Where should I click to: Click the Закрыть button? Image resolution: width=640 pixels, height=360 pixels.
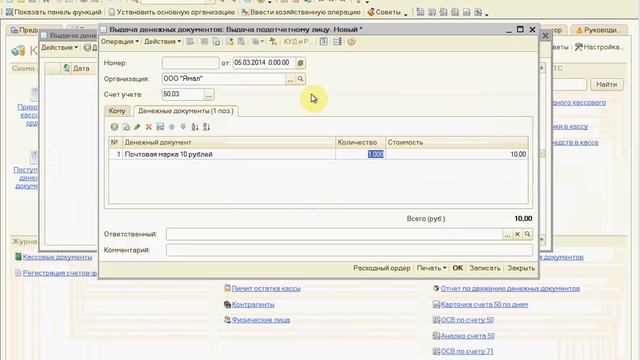(521, 268)
